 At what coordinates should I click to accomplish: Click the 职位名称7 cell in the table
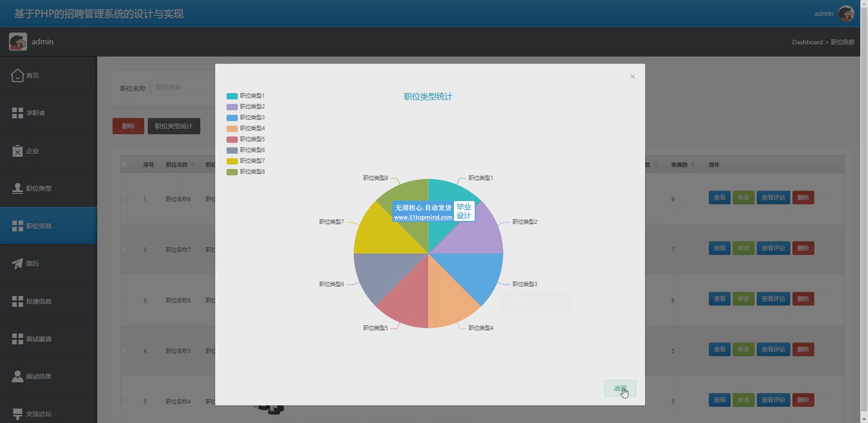click(178, 249)
